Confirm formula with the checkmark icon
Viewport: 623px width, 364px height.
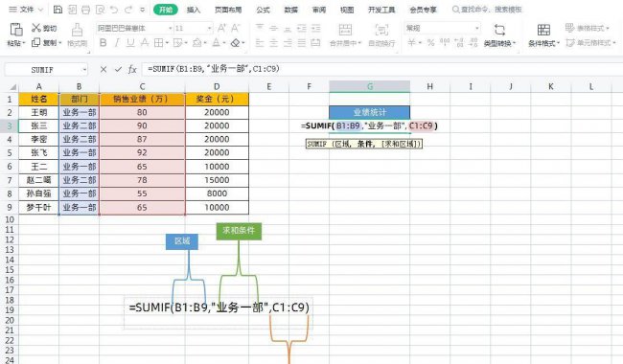click(118, 70)
